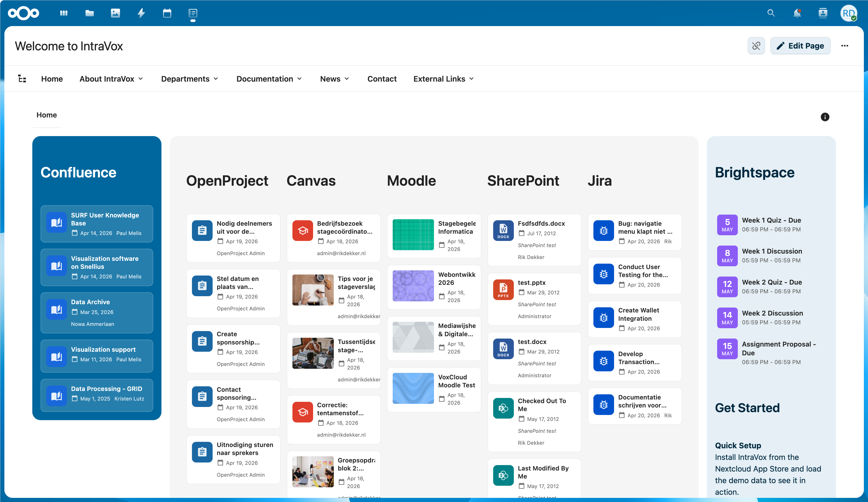
Task: Expand the Departments dropdown
Action: pyautogui.click(x=190, y=79)
